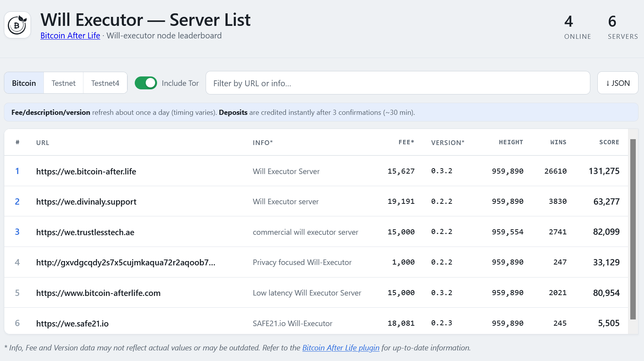The width and height of the screenshot is (644, 361).
Task: Download the server list as JSON
Action: tap(618, 83)
